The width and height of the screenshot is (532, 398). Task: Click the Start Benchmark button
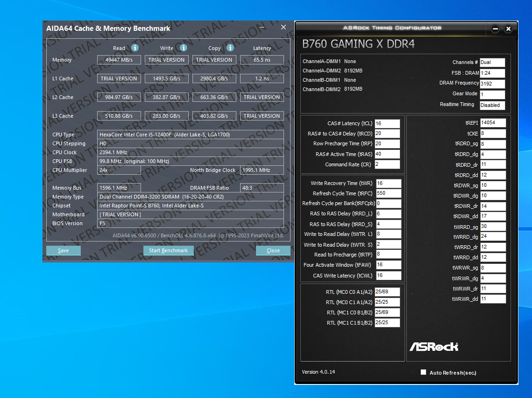[168, 250]
